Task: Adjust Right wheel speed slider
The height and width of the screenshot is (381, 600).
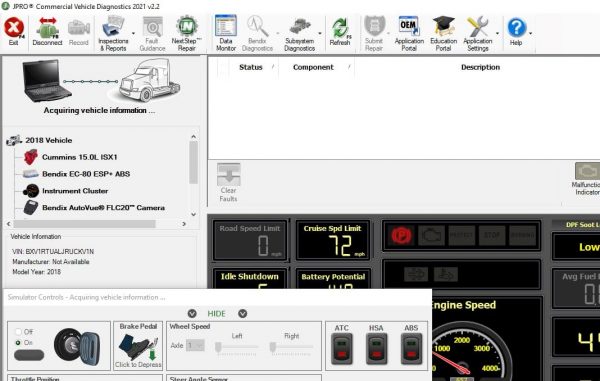Action: click(273, 347)
